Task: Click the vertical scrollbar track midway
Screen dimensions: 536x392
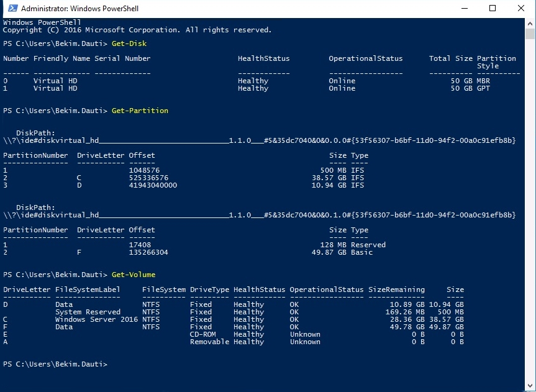Action: (530, 205)
